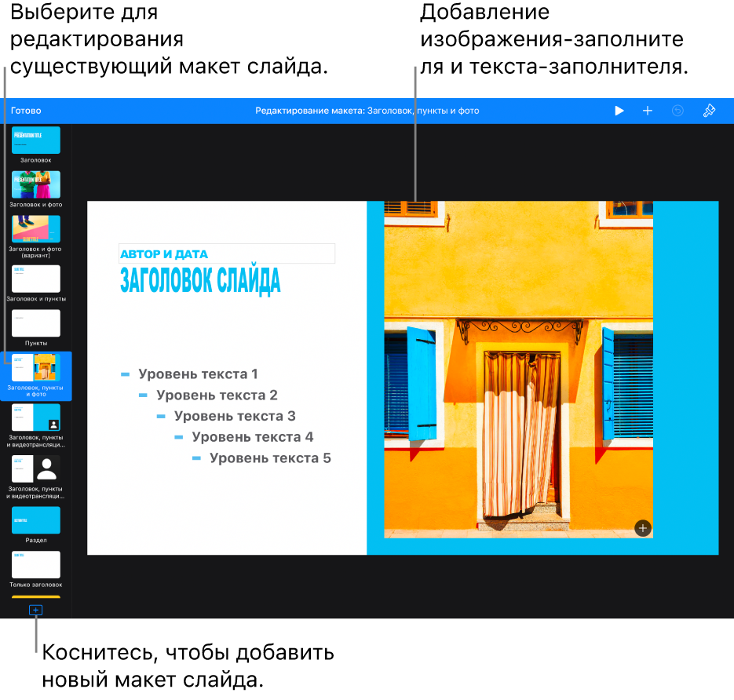Select the Только заголовок layout thumbnail

point(36,564)
